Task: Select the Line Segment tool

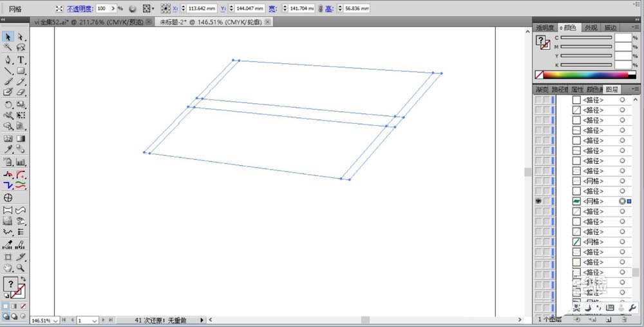Action: 8,71
